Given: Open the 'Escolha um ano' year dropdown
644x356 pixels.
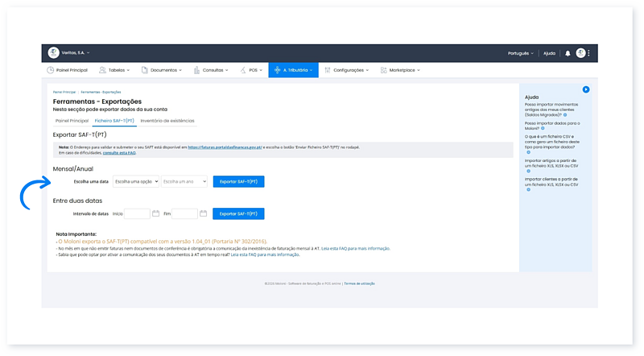Looking at the screenshot, I should 184,182.
